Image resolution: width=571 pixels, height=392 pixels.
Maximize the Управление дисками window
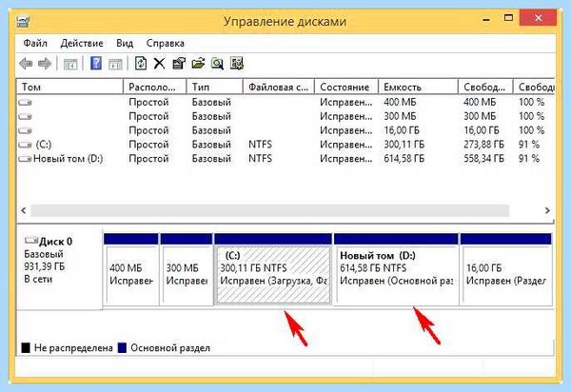pyautogui.click(x=508, y=18)
